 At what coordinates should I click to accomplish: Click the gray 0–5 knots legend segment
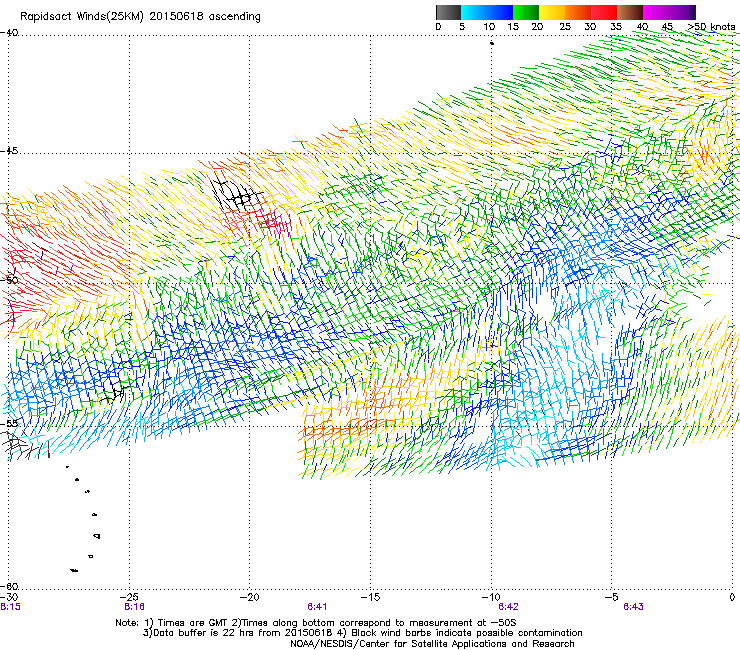[448, 12]
